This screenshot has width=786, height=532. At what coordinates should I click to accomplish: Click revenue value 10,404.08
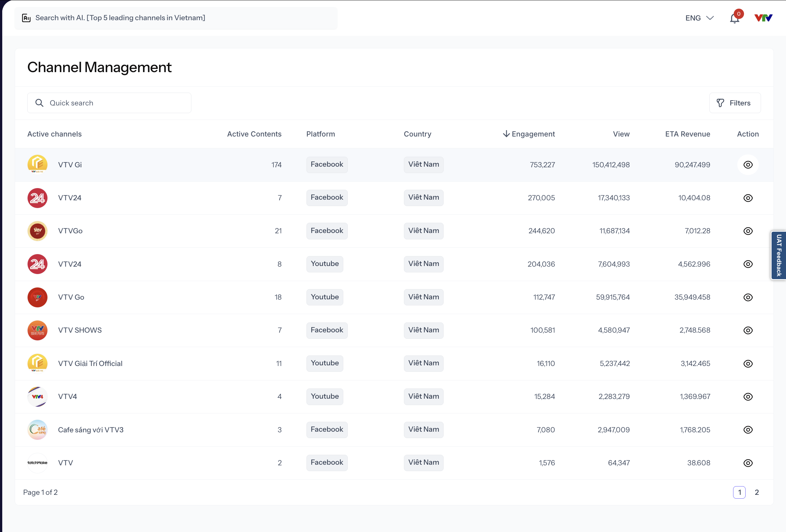(x=694, y=198)
